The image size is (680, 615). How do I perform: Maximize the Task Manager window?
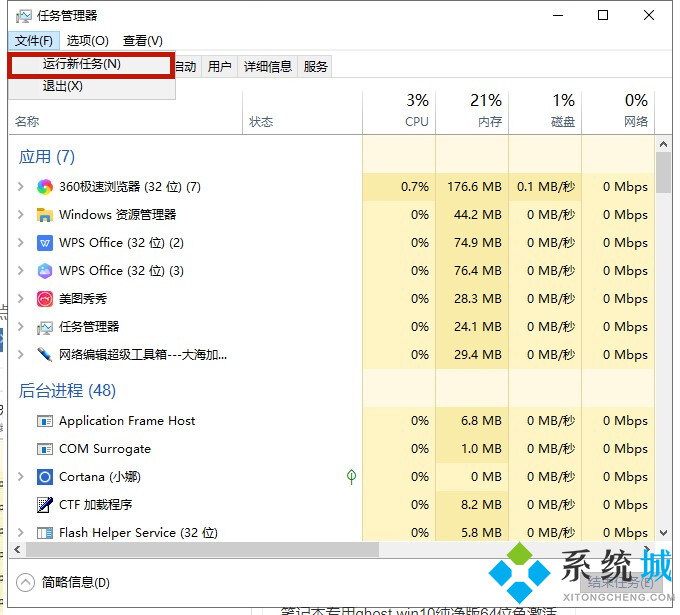603,16
